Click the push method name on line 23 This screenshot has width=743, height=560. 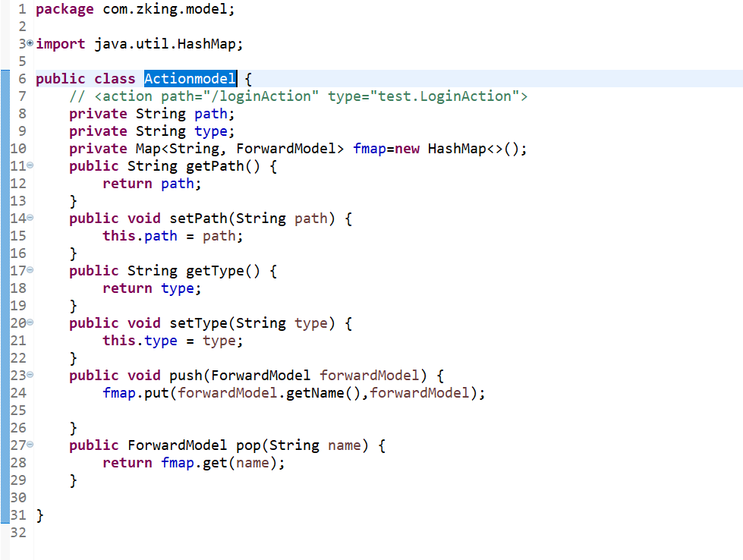pyautogui.click(x=186, y=376)
